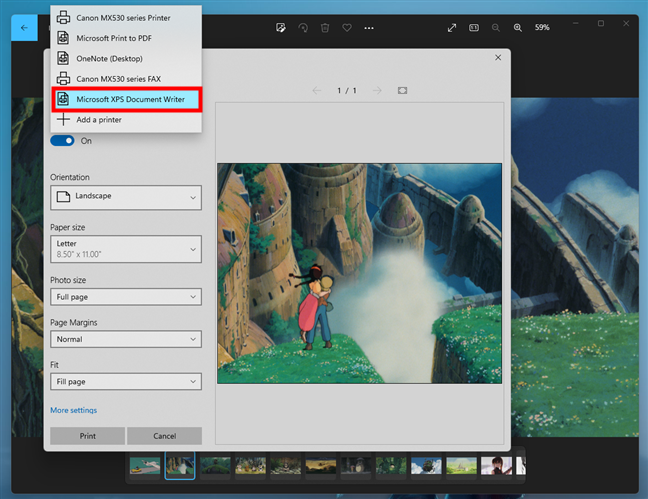This screenshot has height=499, width=648.
Task: Select Microsoft XPS Document Writer
Action: tap(126, 99)
